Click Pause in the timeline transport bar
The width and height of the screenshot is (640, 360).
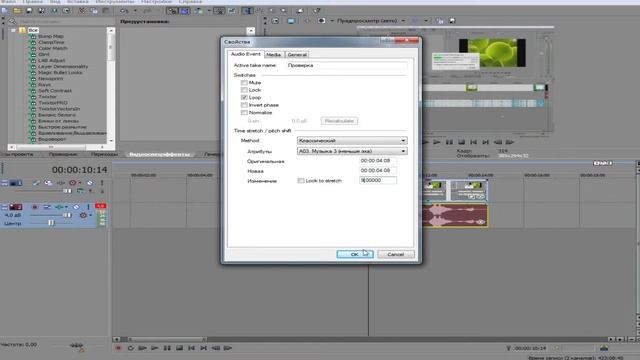tap(167, 348)
